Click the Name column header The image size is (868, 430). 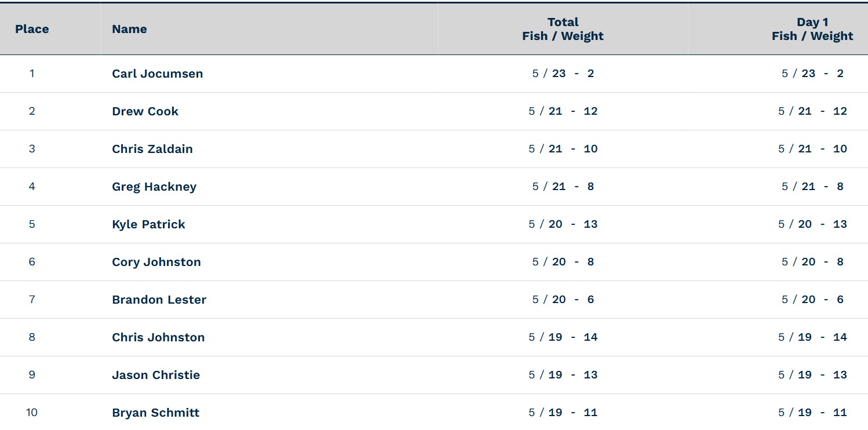coord(129,29)
